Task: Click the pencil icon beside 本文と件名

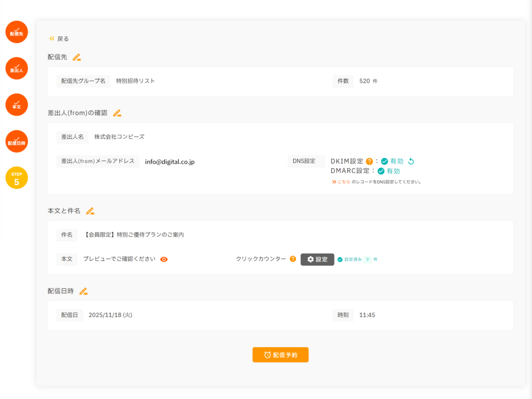Action: (x=90, y=211)
